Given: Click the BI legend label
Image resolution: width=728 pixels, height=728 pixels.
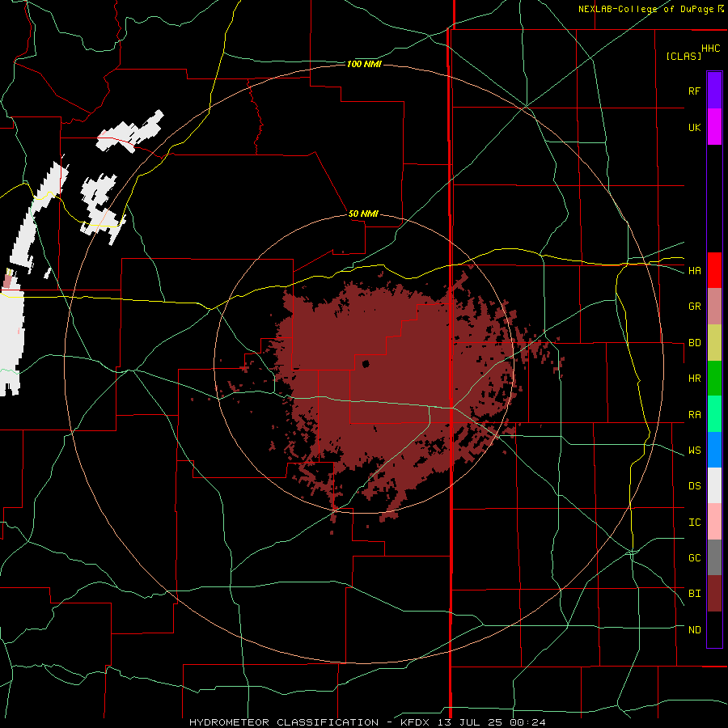Looking at the screenshot, I should click(x=694, y=594).
